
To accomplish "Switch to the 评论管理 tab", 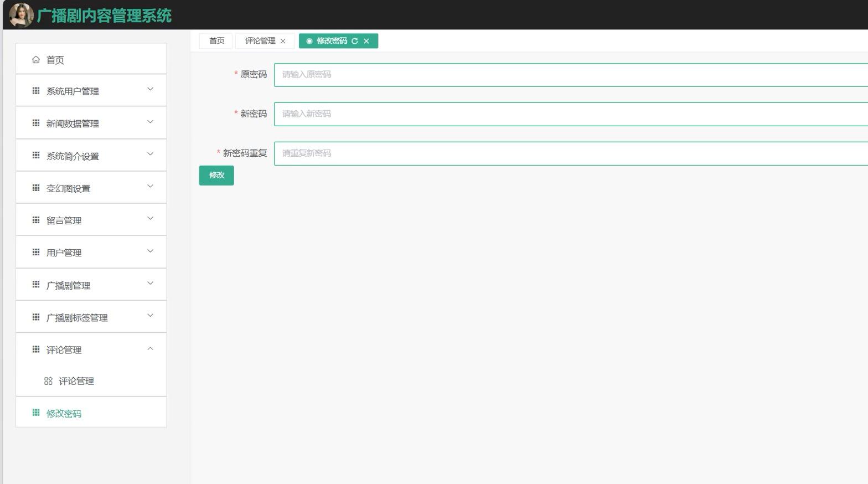I will coord(260,41).
